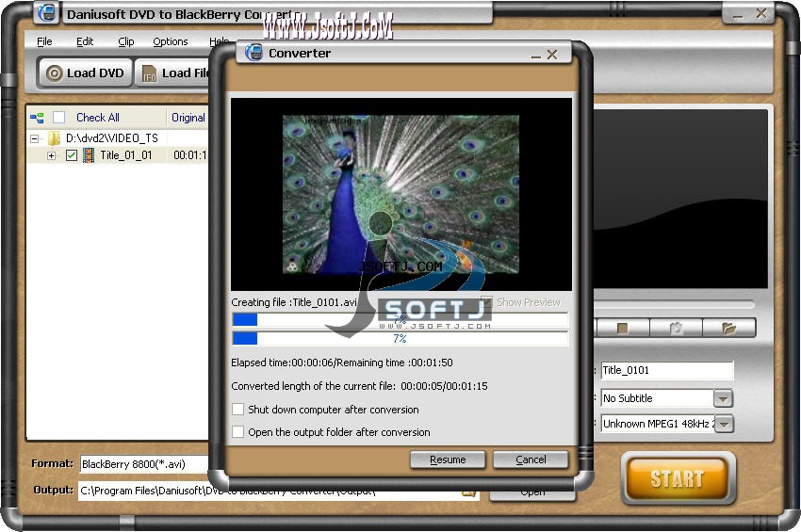Uncheck the Title_01_01 checkbox
This screenshot has width=801, height=532.
click(72, 155)
